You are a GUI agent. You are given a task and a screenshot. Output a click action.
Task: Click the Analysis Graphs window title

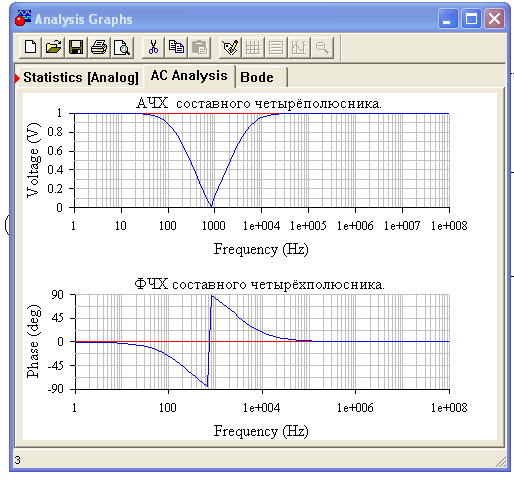point(84,19)
